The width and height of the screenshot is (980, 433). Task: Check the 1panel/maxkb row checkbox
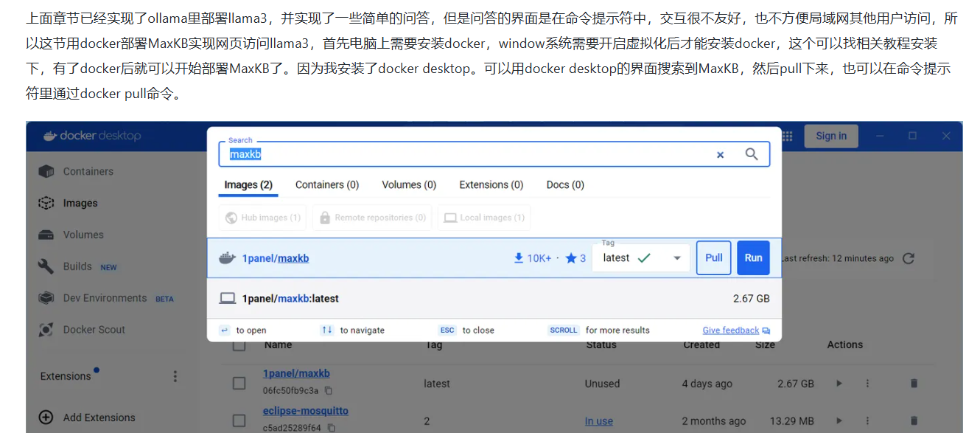[239, 384]
